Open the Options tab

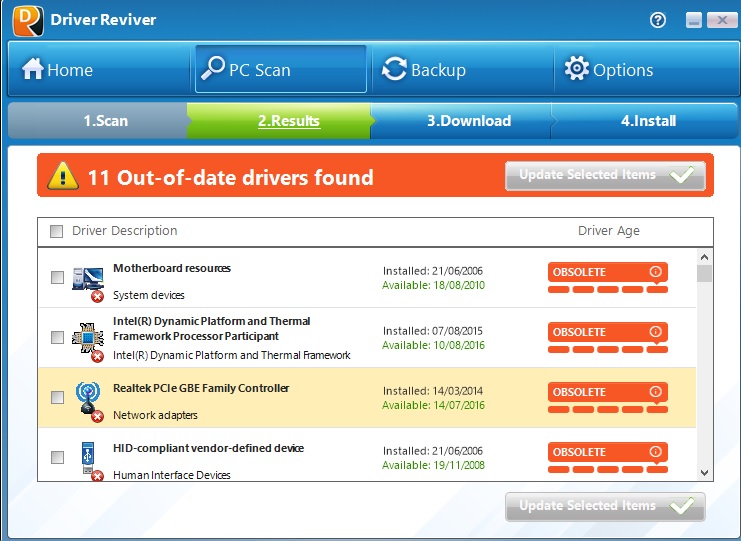645,69
